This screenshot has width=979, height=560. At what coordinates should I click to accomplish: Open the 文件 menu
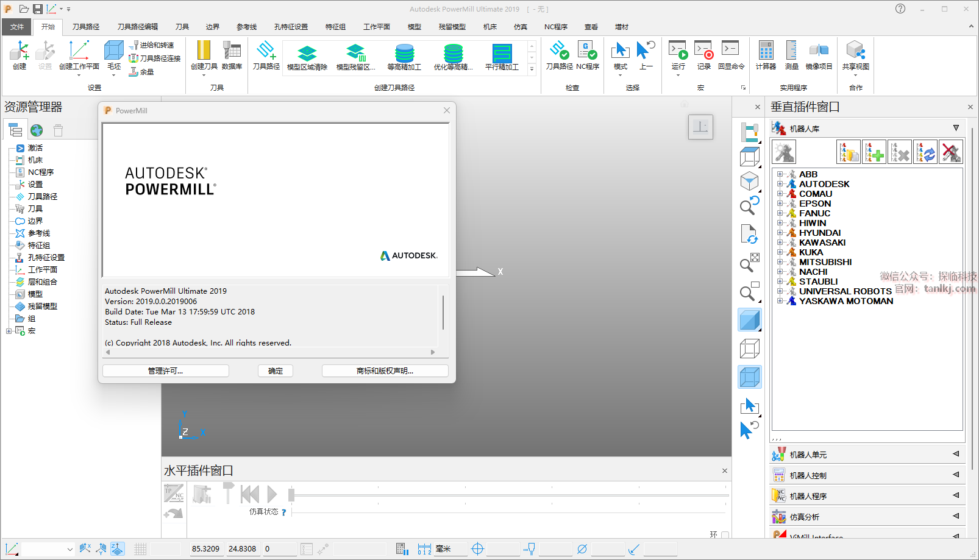[17, 27]
